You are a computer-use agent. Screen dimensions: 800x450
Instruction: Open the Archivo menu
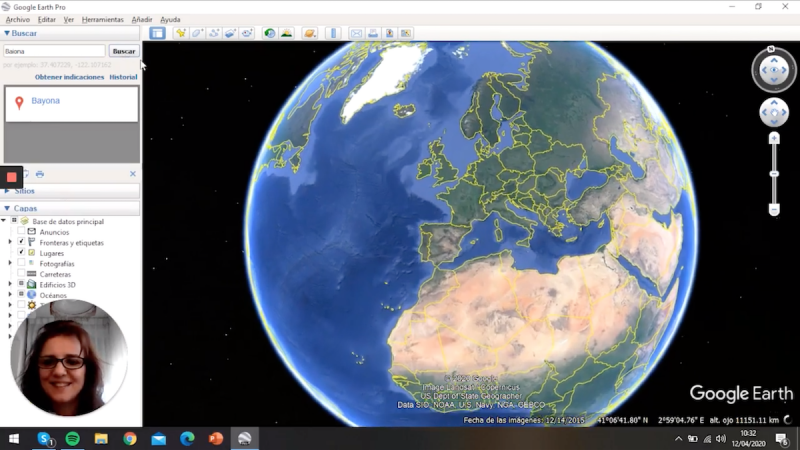[x=18, y=19]
